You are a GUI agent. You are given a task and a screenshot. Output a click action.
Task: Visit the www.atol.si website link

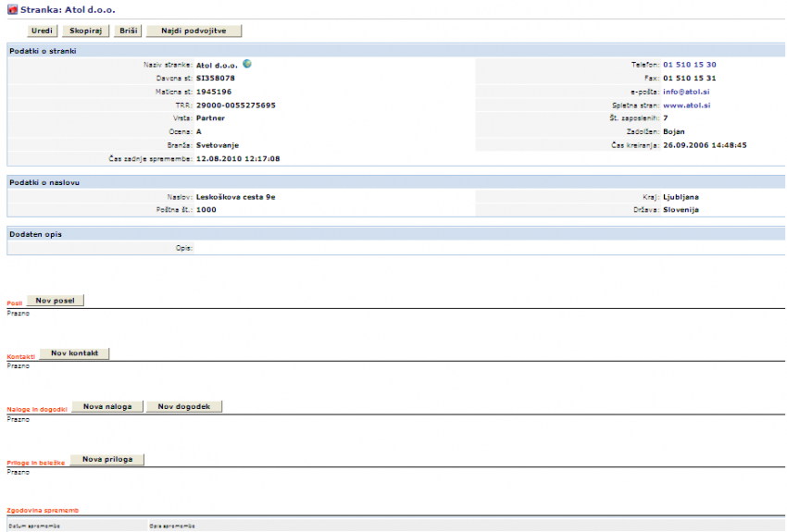(686, 105)
